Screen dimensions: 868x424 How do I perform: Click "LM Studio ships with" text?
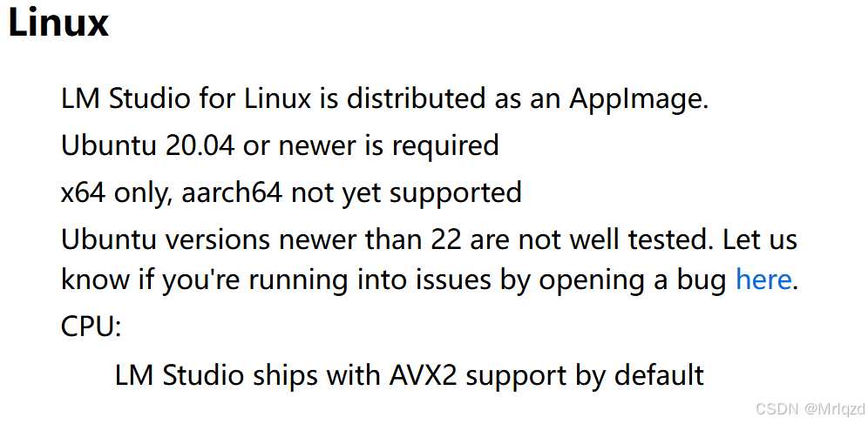coord(248,374)
